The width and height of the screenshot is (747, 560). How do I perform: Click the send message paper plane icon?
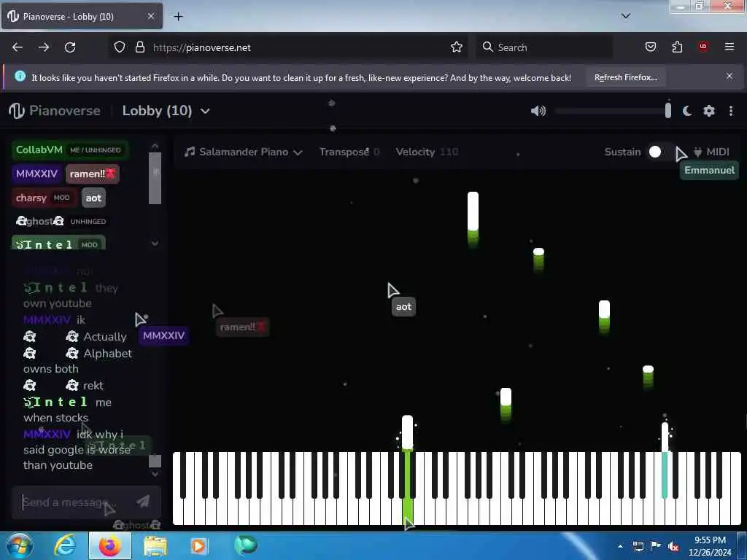(143, 501)
